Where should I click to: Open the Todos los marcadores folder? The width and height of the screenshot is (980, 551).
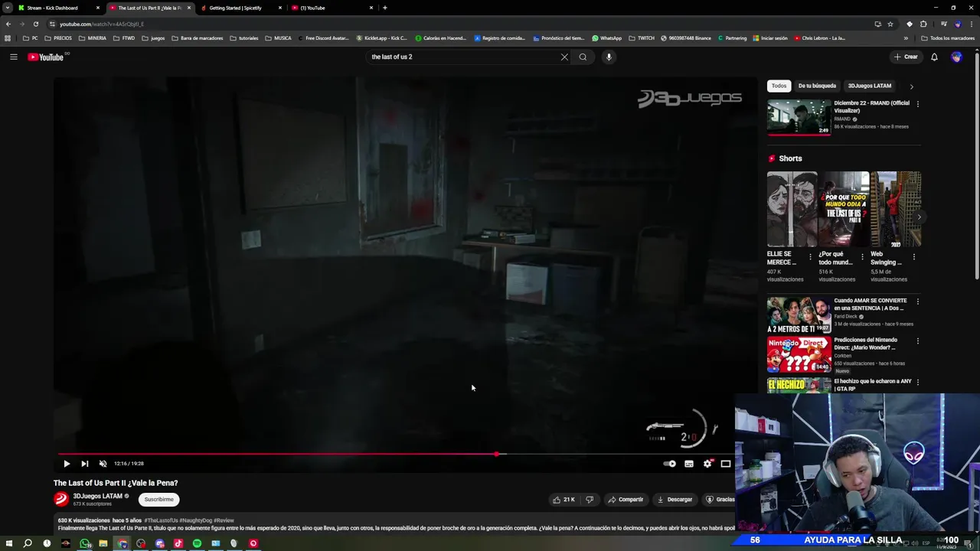click(x=947, y=38)
